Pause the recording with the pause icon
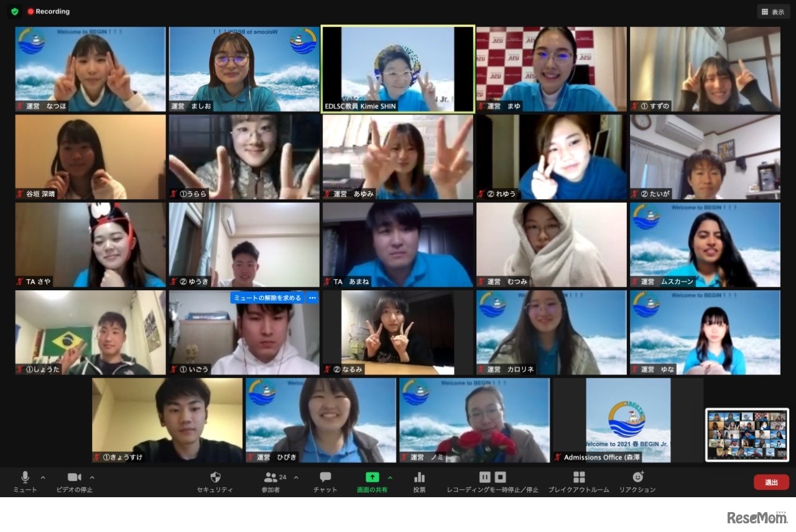The image size is (796, 532). coord(484,477)
